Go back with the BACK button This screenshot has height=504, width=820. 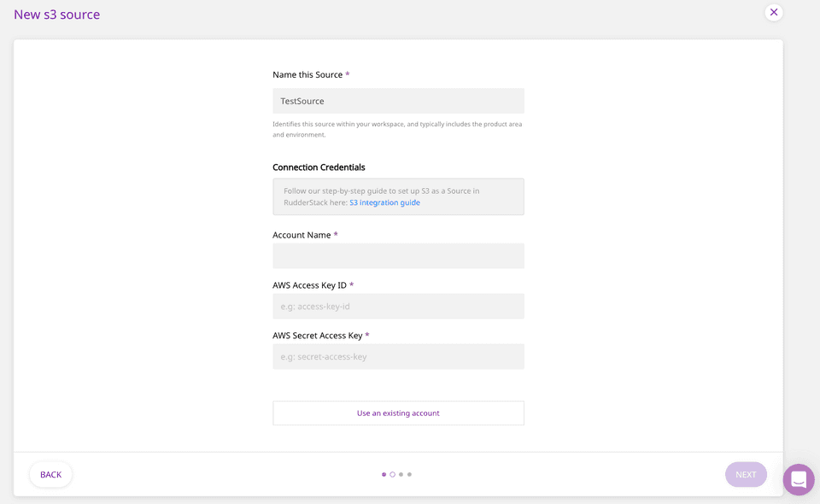coord(51,474)
